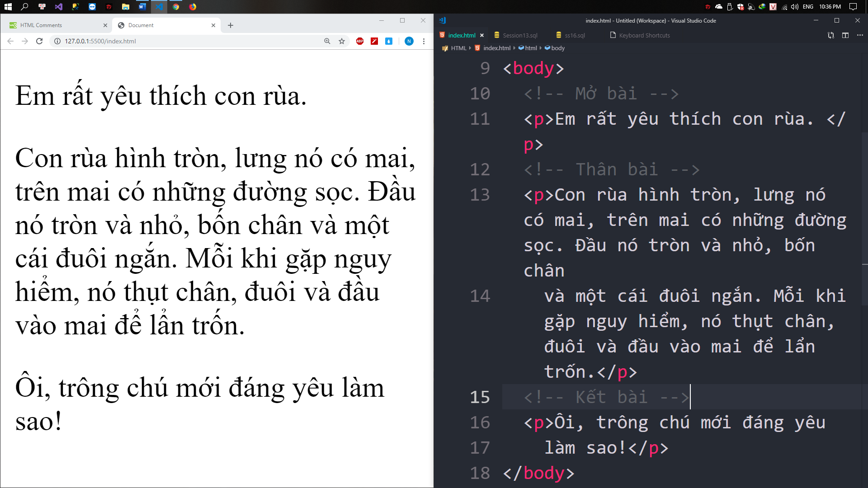Open a new Chrome tab with the plus button
The height and width of the screenshot is (488, 868).
[x=231, y=25]
